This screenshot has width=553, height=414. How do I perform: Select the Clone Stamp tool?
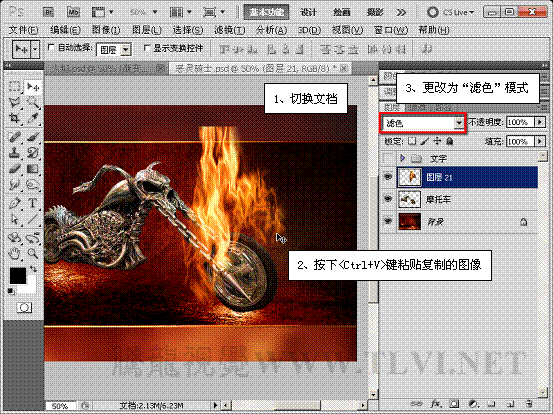click(x=14, y=153)
